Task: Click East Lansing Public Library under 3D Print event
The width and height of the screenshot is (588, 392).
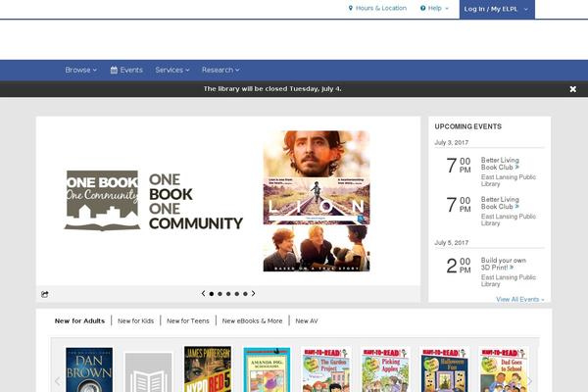Action: click(x=508, y=280)
